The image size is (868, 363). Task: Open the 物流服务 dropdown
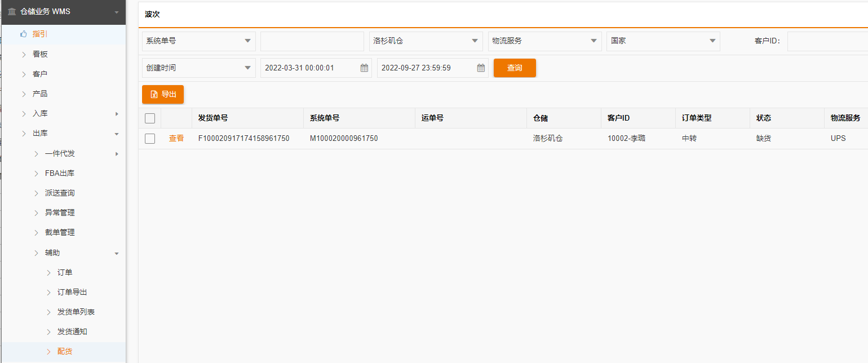pos(544,41)
